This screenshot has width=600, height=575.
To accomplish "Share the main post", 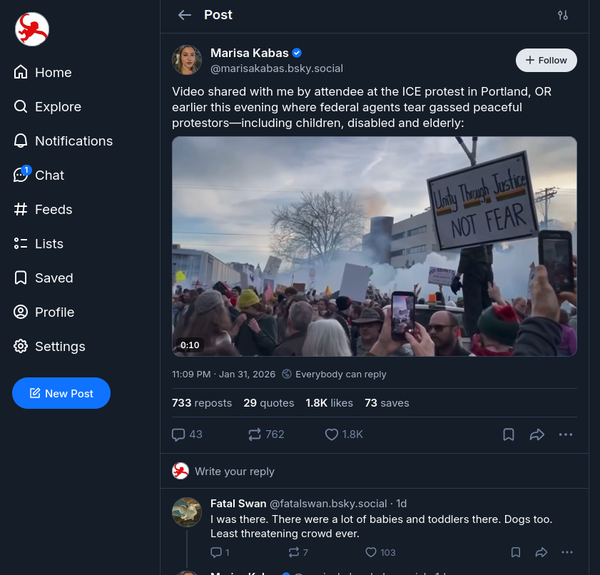I will tap(537, 434).
